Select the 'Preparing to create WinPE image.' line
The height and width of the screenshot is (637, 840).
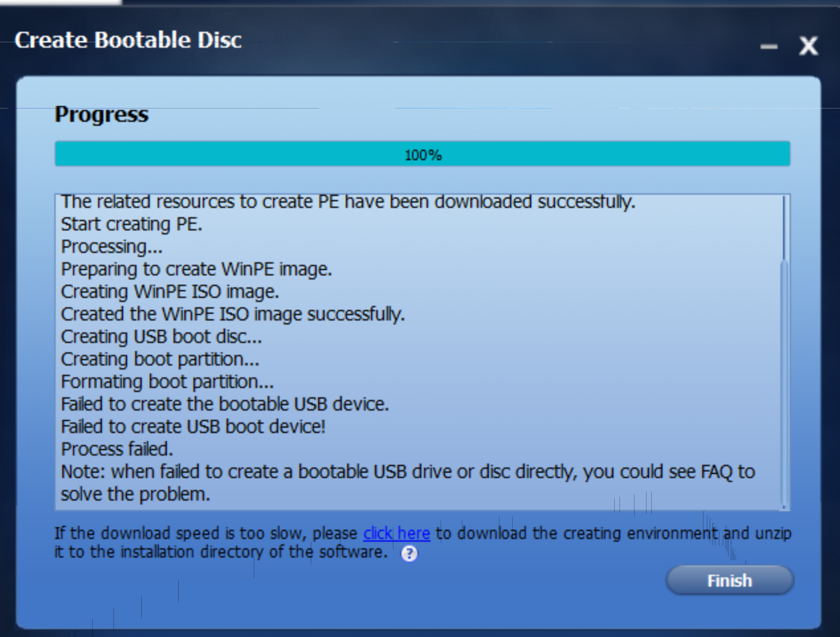(196, 269)
